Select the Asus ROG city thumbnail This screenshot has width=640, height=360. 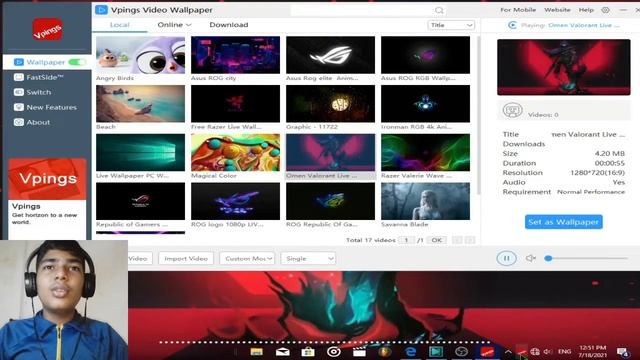pos(236,55)
